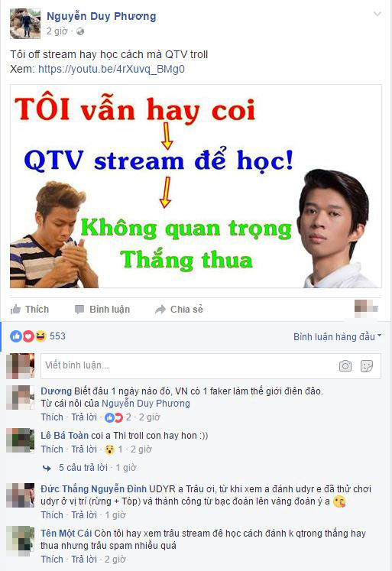Click the camera icon in the comment box
The height and width of the screenshot is (571, 392).
345,365
